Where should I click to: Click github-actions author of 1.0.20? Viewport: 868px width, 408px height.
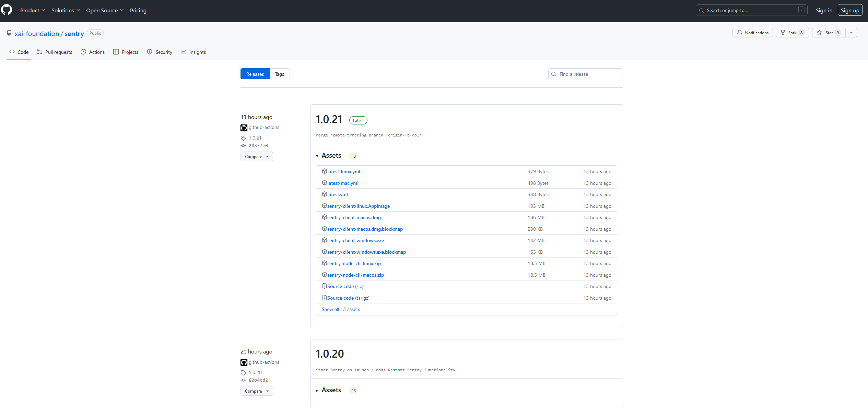pos(264,362)
